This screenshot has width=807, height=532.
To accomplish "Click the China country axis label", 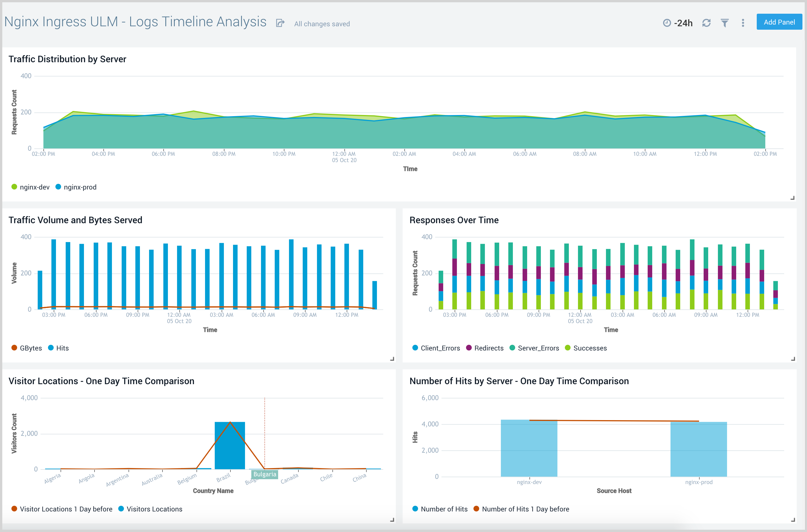I will (x=359, y=477).
